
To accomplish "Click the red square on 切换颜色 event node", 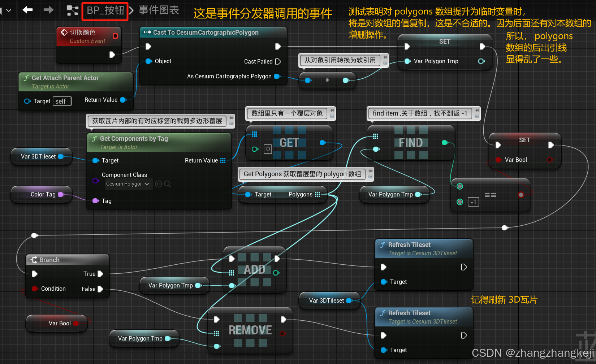I will [115, 35].
